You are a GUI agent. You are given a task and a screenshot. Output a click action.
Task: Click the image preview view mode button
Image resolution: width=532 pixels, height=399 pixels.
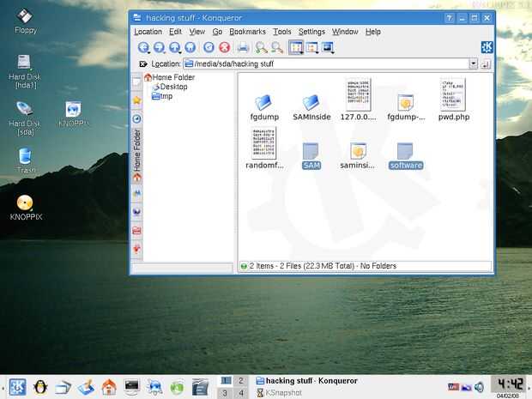coord(328,47)
